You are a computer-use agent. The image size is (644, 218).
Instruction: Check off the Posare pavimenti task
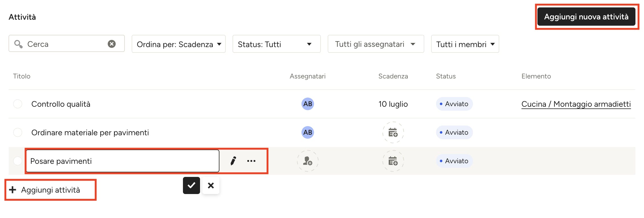tap(18, 161)
